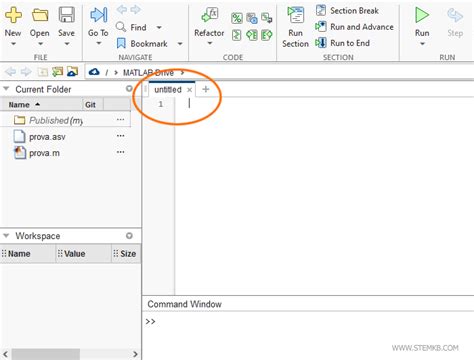Go back in folder history toolbar

pyautogui.click(x=11, y=71)
